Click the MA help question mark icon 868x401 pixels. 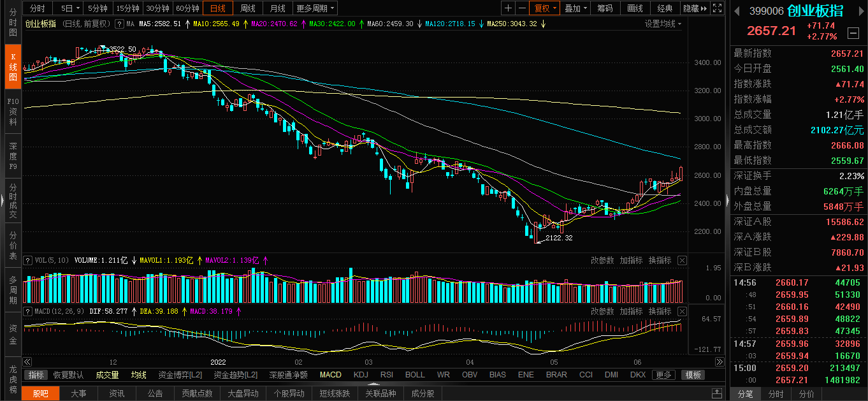coord(119,24)
